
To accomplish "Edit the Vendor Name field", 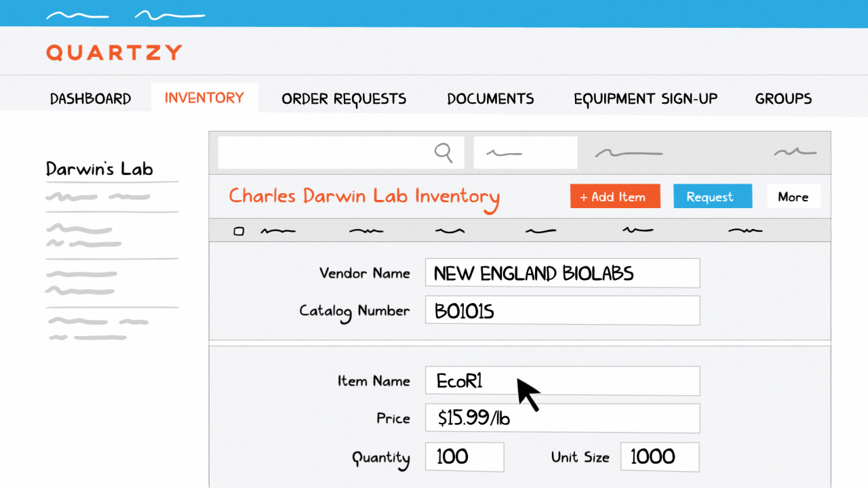I will [x=562, y=273].
